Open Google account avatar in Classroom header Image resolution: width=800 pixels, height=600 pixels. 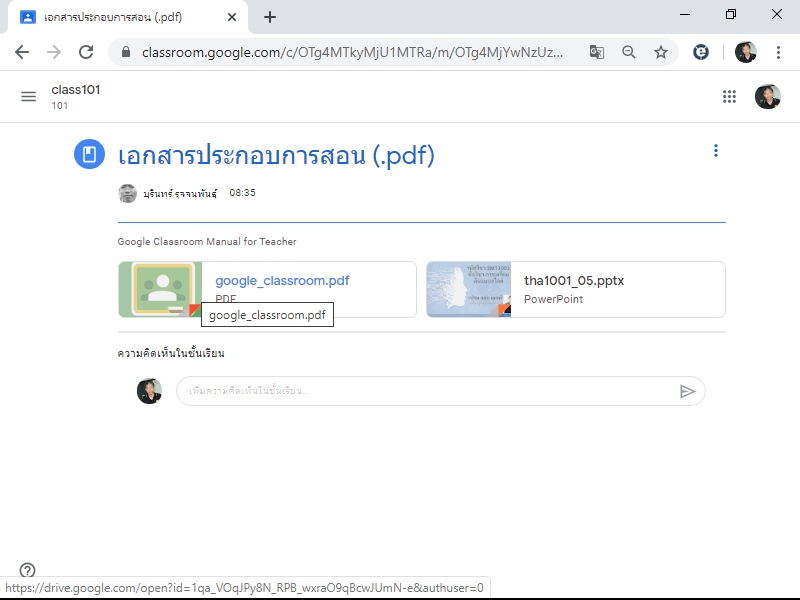pyautogui.click(x=767, y=96)
